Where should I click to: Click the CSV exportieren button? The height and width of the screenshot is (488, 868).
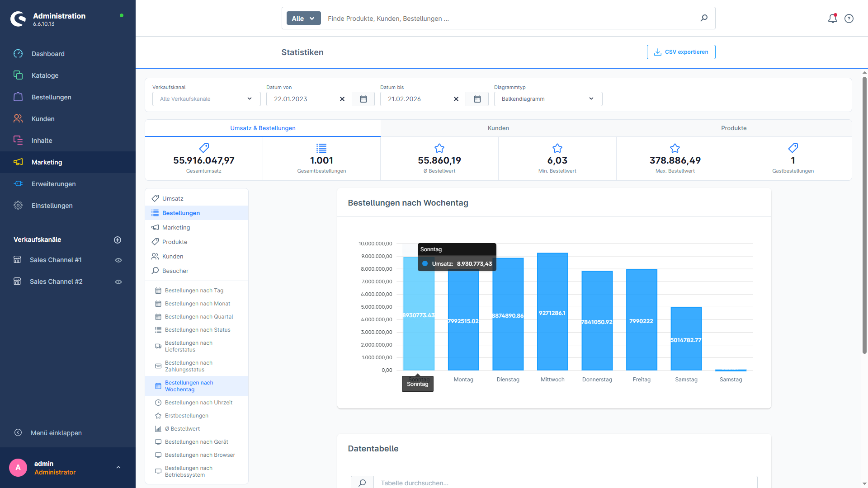[681, 52]
